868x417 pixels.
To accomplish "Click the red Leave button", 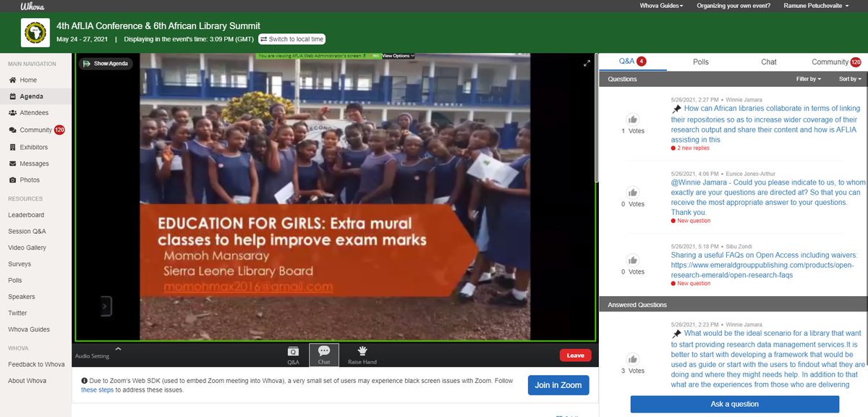I will pos(575,355).
